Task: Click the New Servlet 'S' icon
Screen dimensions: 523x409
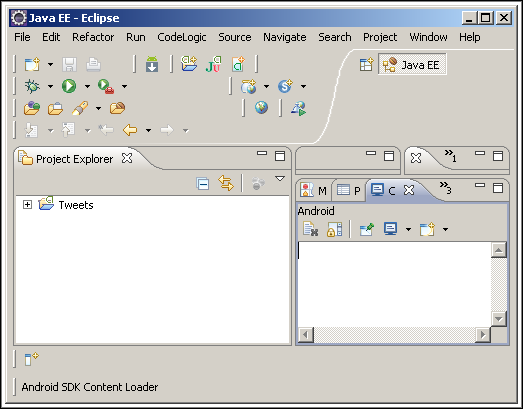Action: point(286,86)
